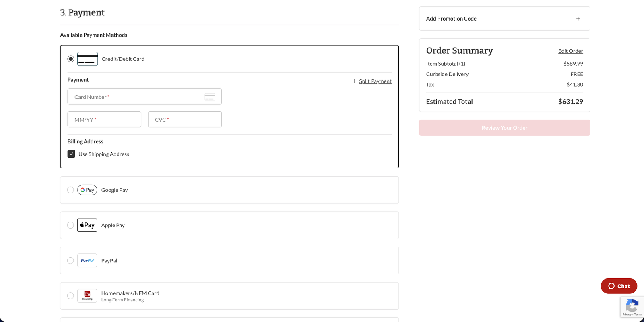The width and height of the screenshot is (644, 322).
Task: Choose the Apple Pay radio option
Action: coord(70,225)
